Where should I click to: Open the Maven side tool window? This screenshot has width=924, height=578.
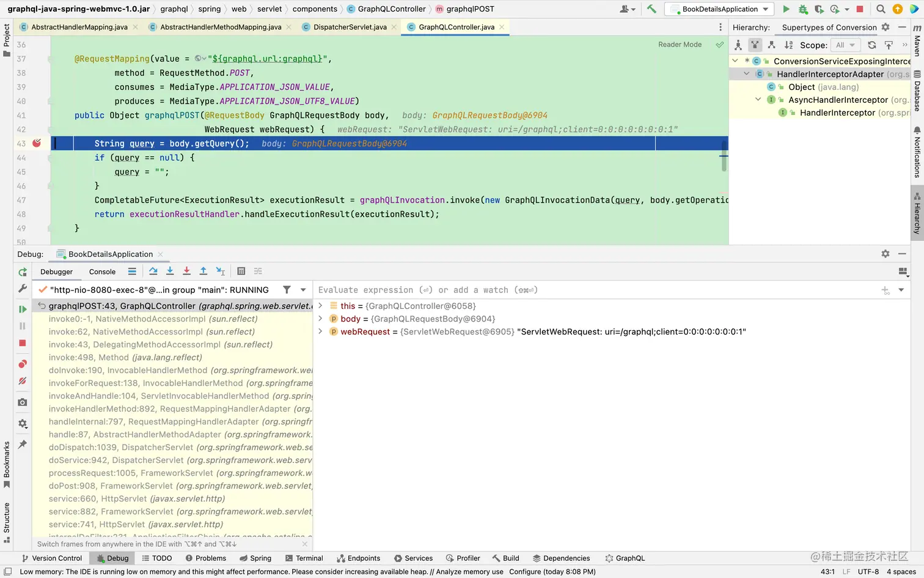point(917,40)
